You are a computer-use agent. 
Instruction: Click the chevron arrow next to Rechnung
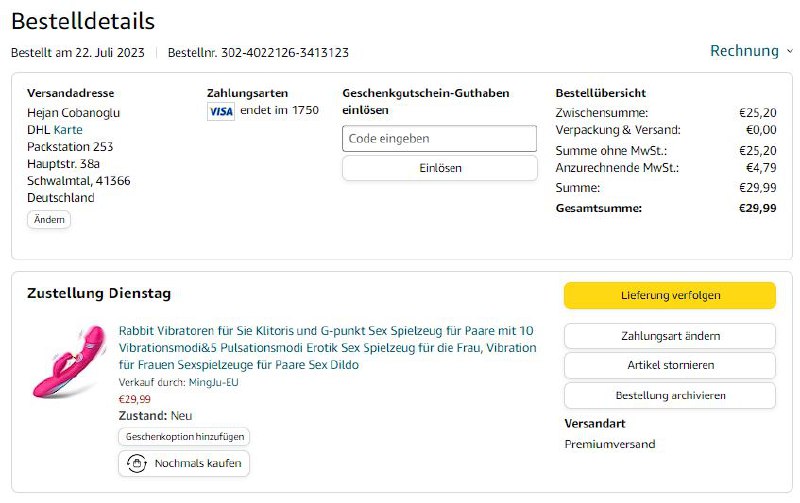click(x=789, y=51)
